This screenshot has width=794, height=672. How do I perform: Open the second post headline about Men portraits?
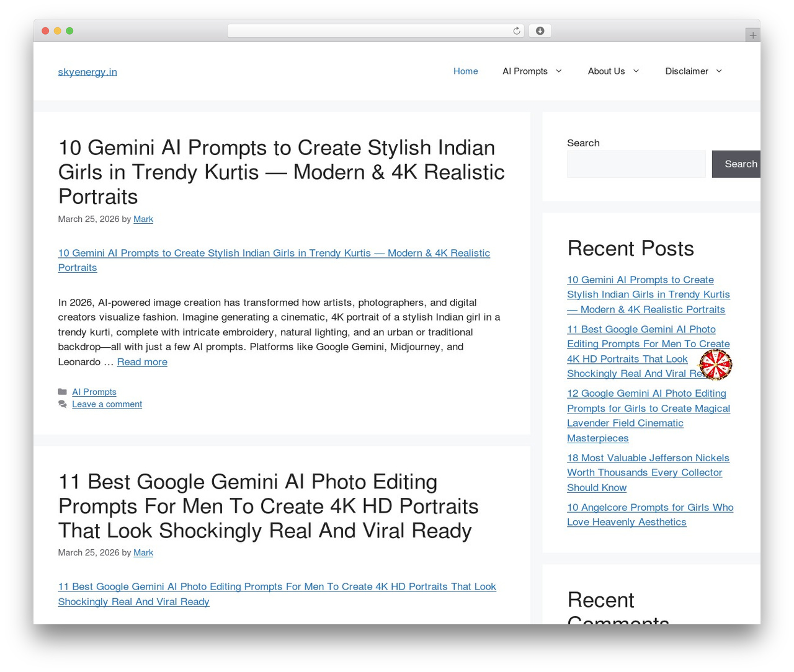point(269,506)
